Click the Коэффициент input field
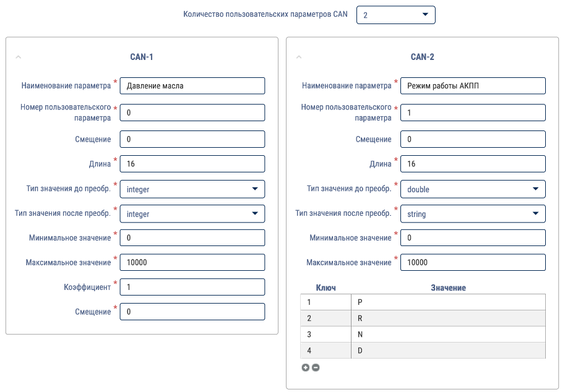The width and height of the screenshot is (565, 392). (x=192, y=287)
